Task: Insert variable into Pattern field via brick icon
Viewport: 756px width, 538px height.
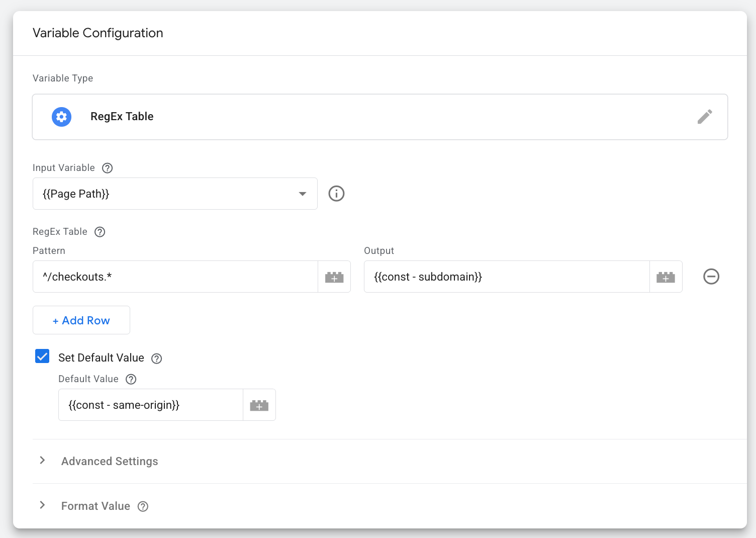Action: (x=334, y=277)
